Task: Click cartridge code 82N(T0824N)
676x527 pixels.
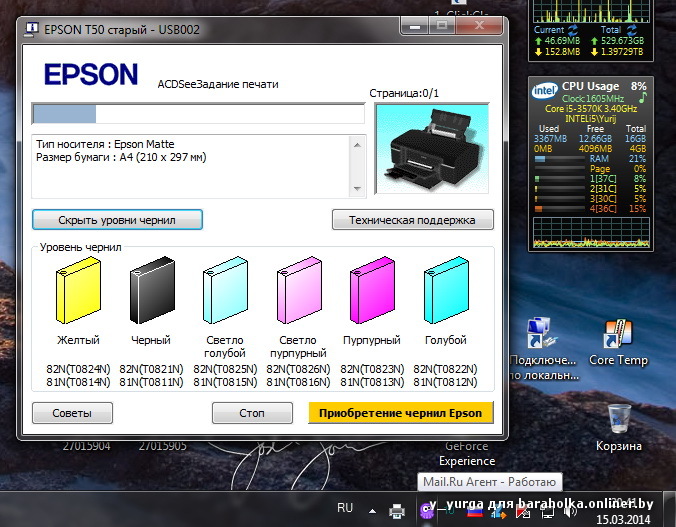Action: 78,369
